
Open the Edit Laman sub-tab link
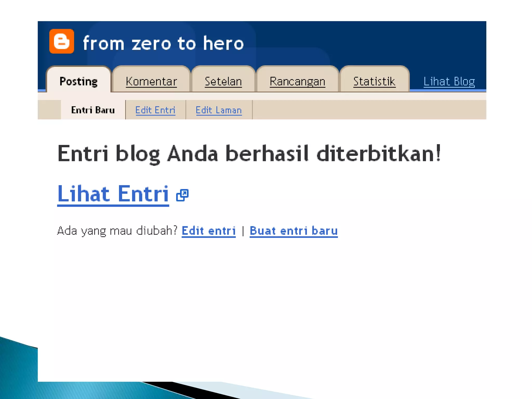tap(218, 110)
